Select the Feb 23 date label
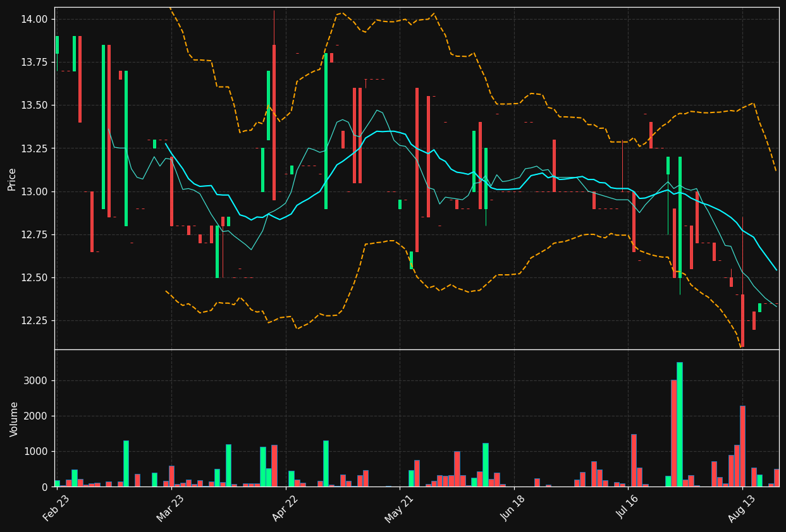 pos(56,508)
